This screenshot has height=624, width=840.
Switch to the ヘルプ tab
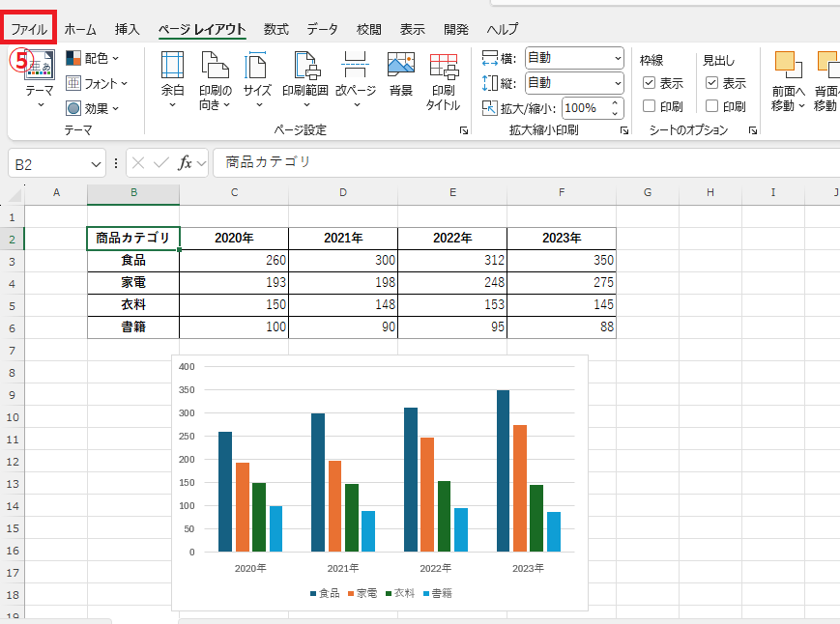[502, 29]
